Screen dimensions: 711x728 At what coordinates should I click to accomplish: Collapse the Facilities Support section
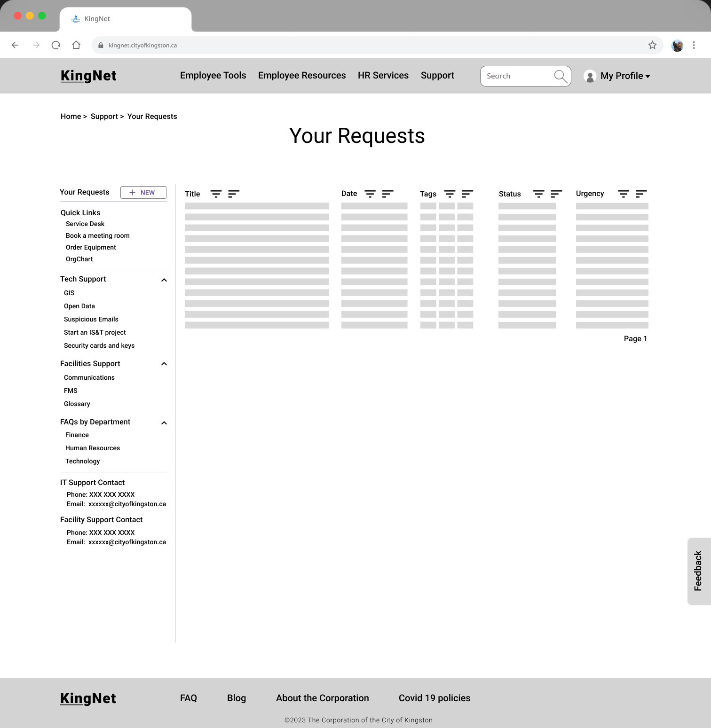[164, 364]
